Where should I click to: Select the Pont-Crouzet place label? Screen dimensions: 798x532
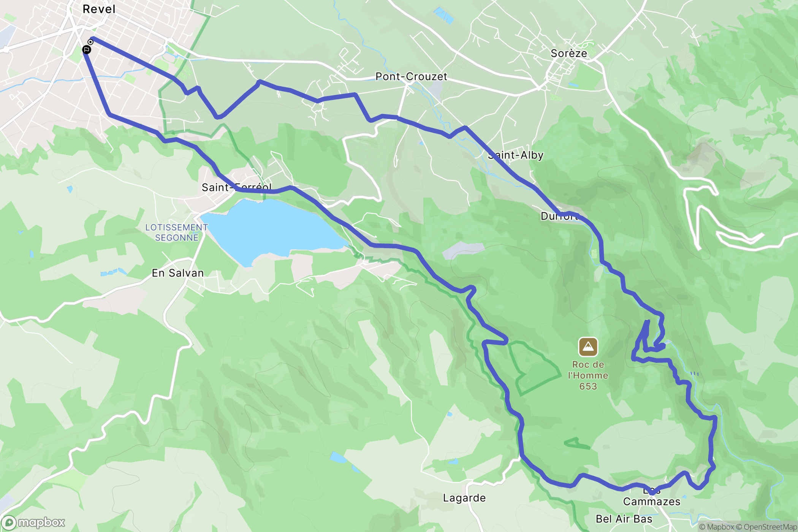(411, 76)
